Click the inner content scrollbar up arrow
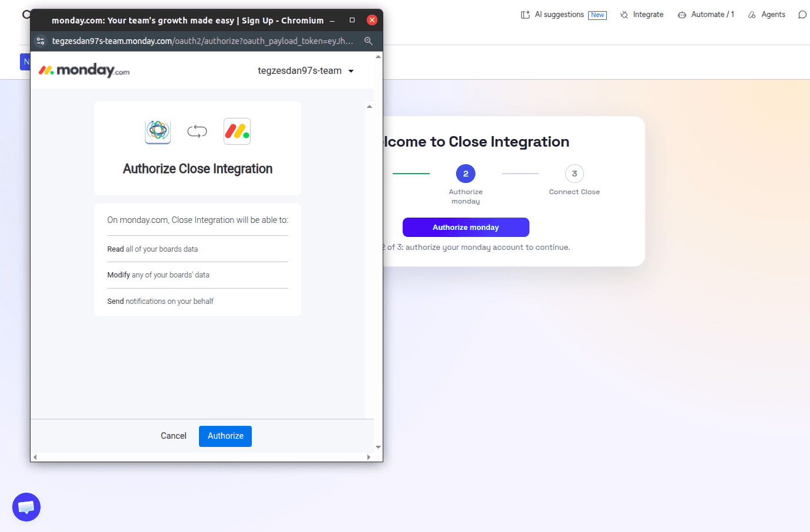 369,107
